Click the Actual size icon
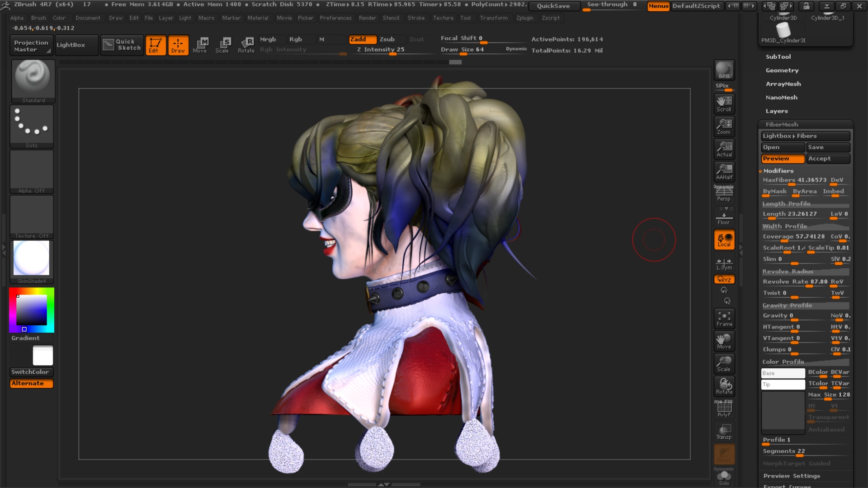This screenshot has width=868, height=488. 724,149
